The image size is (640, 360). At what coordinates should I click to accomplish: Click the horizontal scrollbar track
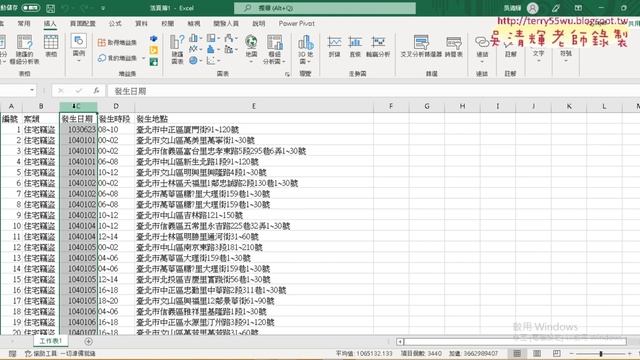pyautogui.click(x=515, y=341)
